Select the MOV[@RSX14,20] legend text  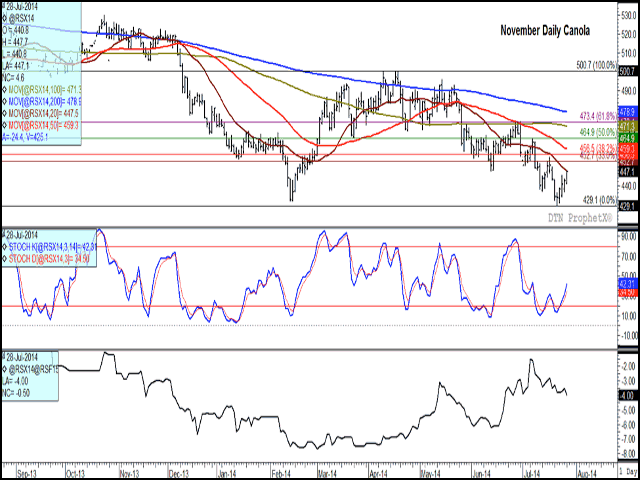(42, 112)
